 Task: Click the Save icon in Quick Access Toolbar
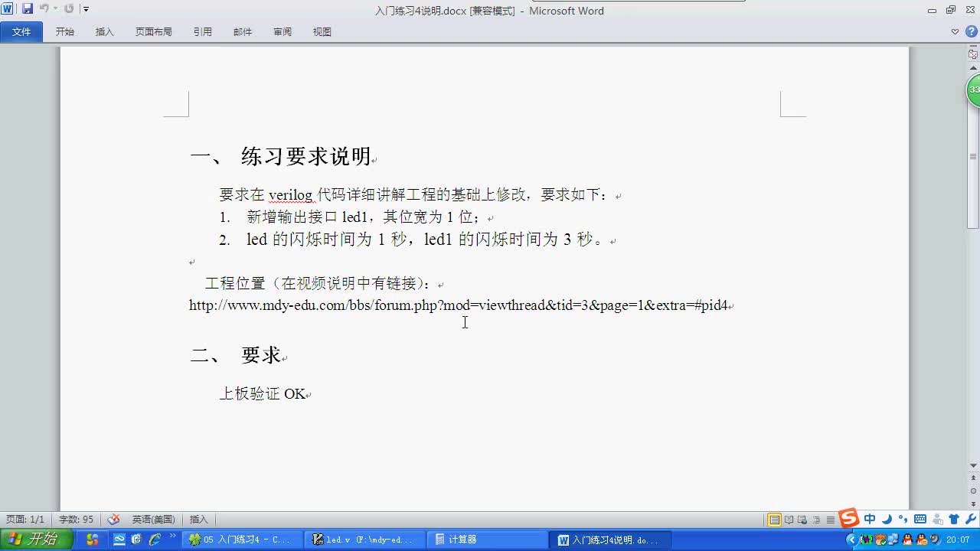coord(27,9)
